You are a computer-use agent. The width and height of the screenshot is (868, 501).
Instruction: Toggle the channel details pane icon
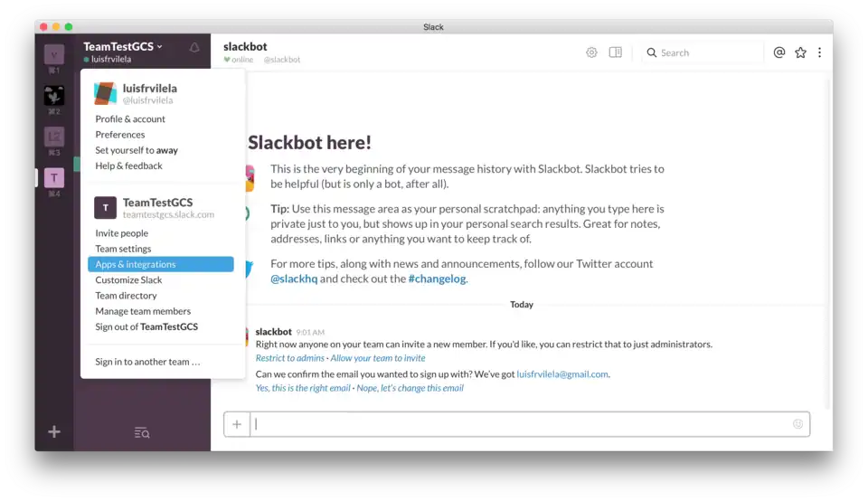615,52
